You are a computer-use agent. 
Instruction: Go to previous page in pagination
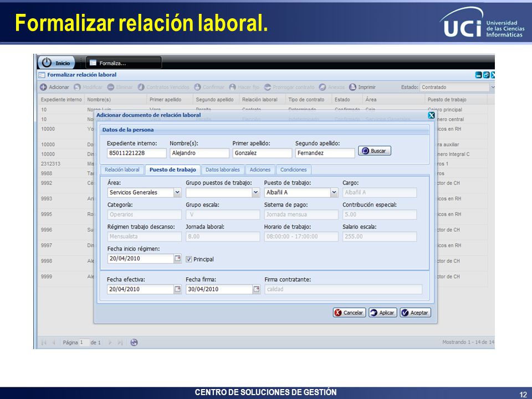click(x=53, y=342)
